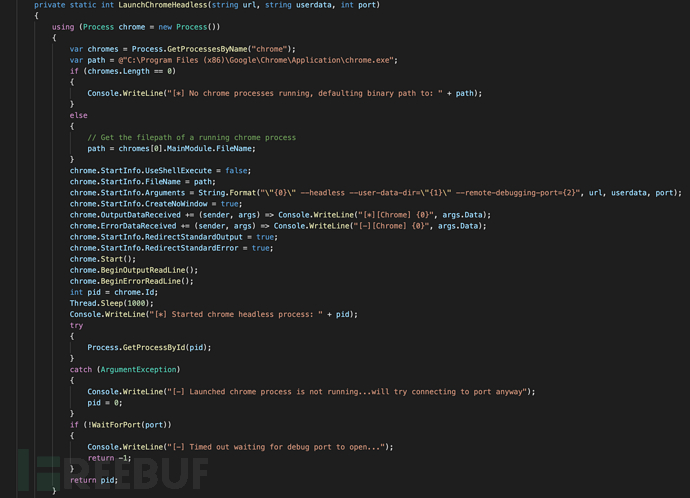Click the 'Timed out waiting for debug port' message
Screen dimensions: 690x498
point(276,447)
